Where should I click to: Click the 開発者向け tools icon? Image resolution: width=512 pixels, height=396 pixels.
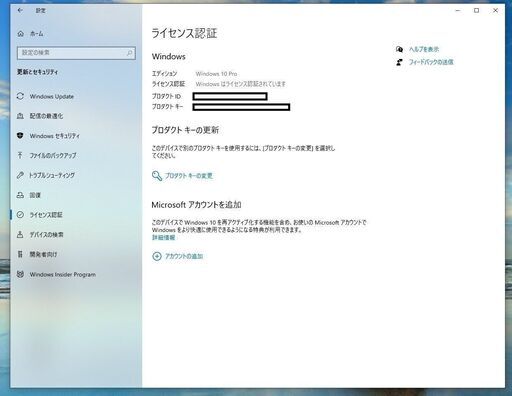click(x=20, y=254)
